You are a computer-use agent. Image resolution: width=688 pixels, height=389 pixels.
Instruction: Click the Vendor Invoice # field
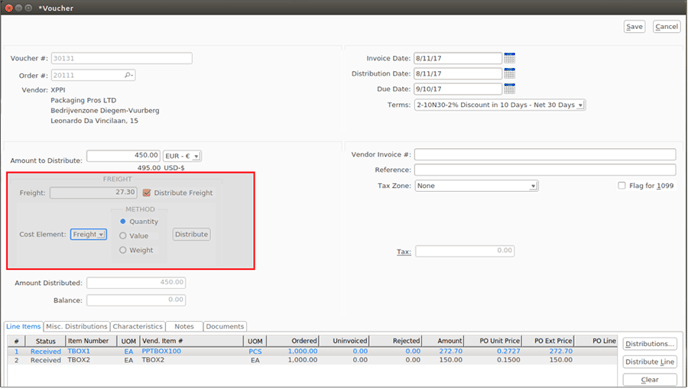pyautogui.click(x=545, y=154)
